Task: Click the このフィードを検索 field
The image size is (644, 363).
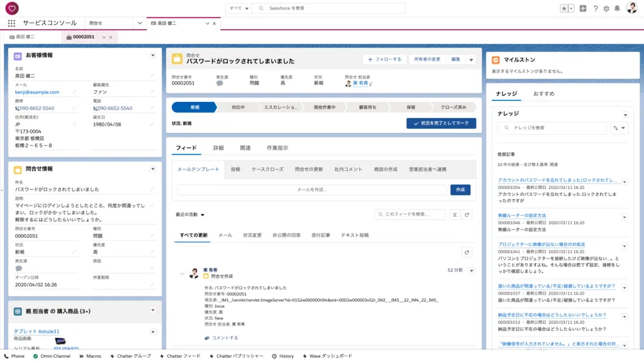Action: click(x=410, y=215)
